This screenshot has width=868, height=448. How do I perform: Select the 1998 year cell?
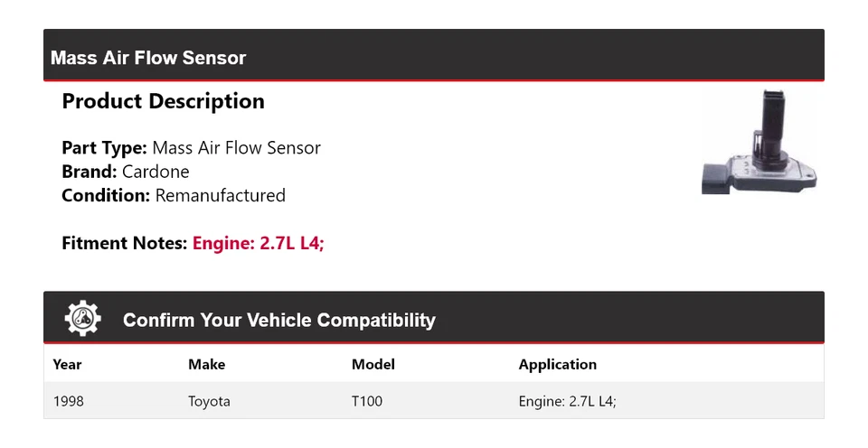click(68, 401)
